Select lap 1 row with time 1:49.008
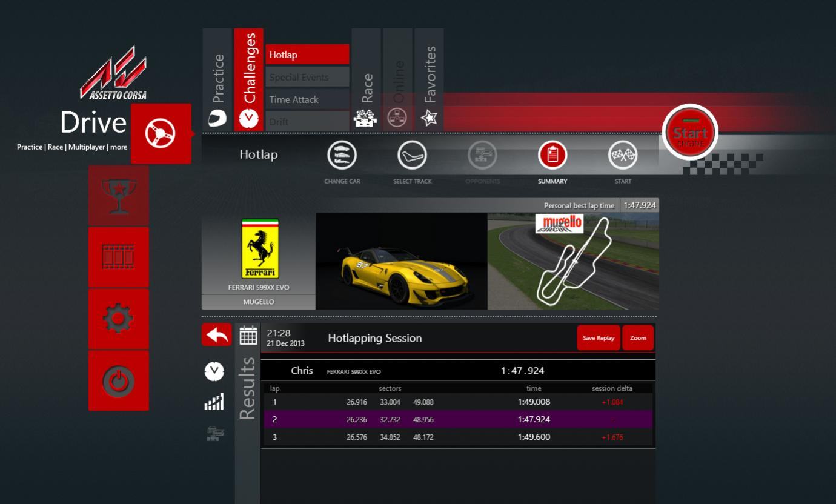This screenshot has height=504, width=836. pos(457,402)
